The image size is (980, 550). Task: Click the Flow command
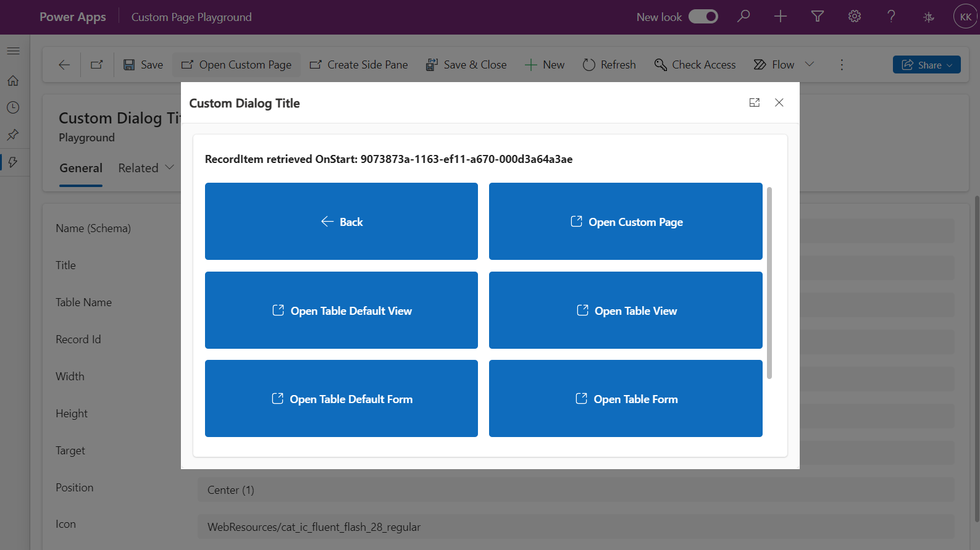[774, 65]
